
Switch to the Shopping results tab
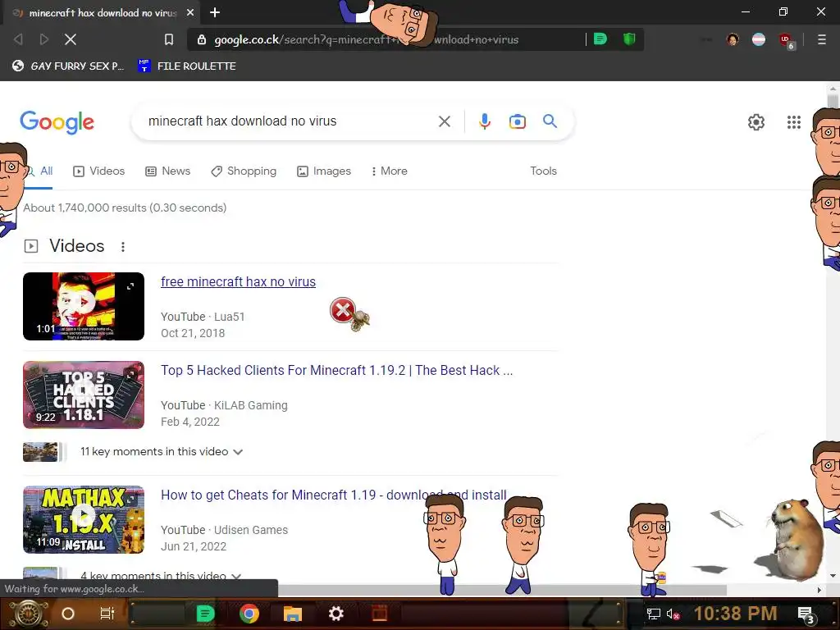[244, 171]
